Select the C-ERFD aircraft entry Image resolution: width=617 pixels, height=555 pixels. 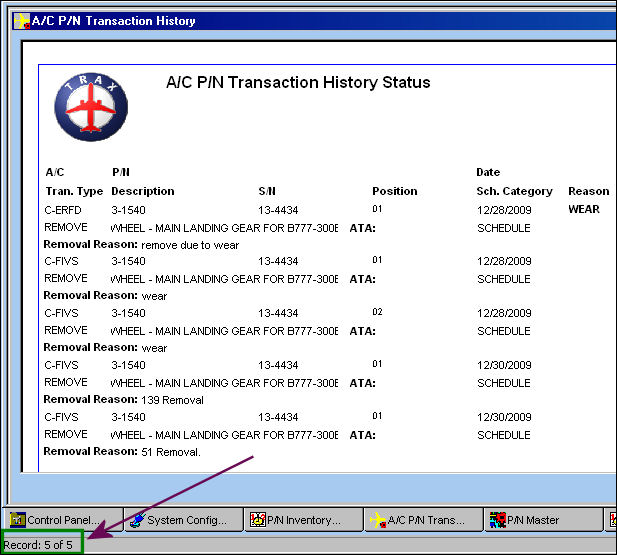coord(63,210)
